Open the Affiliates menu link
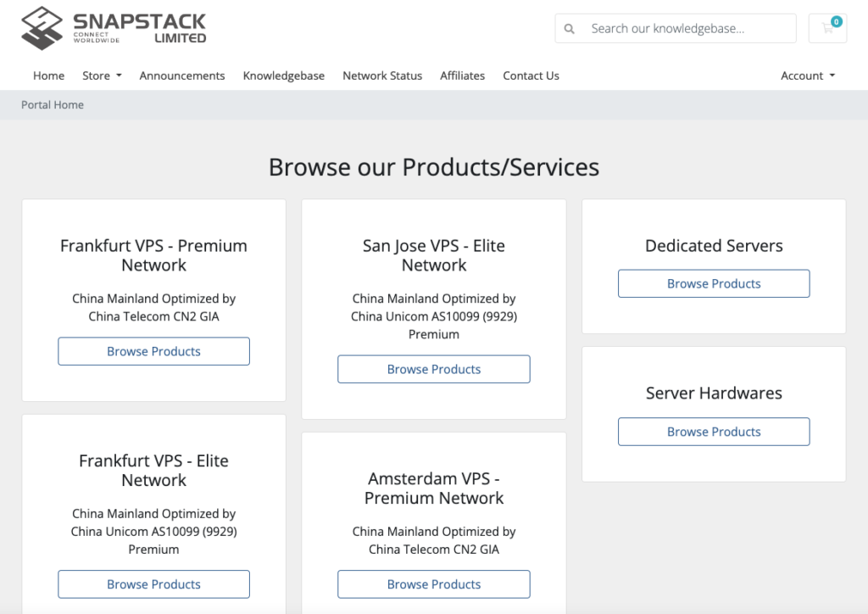 click(x=462, y=75)
